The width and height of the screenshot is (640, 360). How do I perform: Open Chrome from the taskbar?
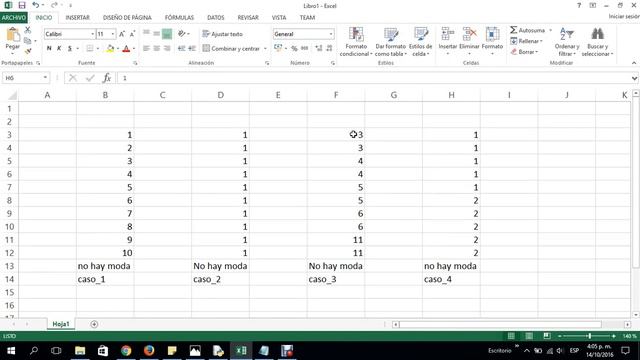coord(126,351)
